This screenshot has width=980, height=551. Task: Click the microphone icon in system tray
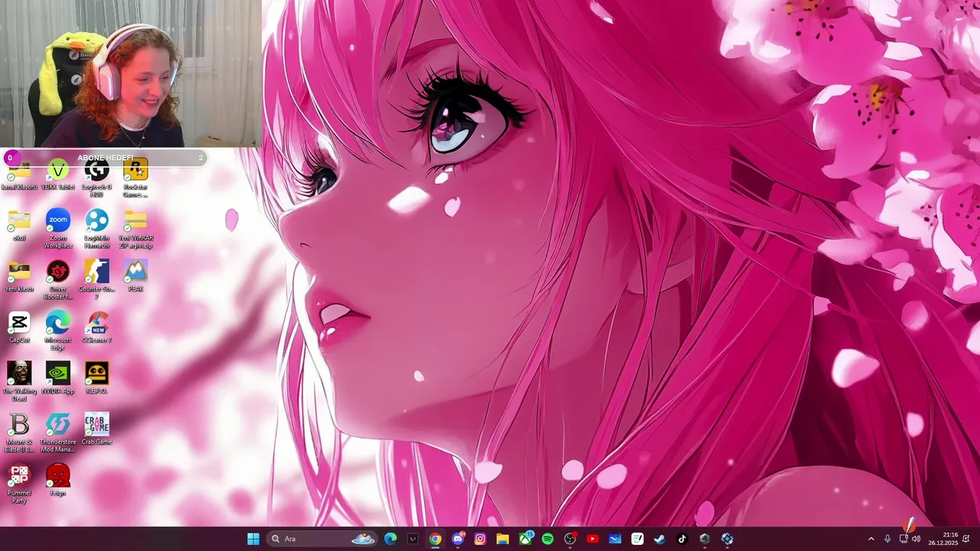[887, 539]
